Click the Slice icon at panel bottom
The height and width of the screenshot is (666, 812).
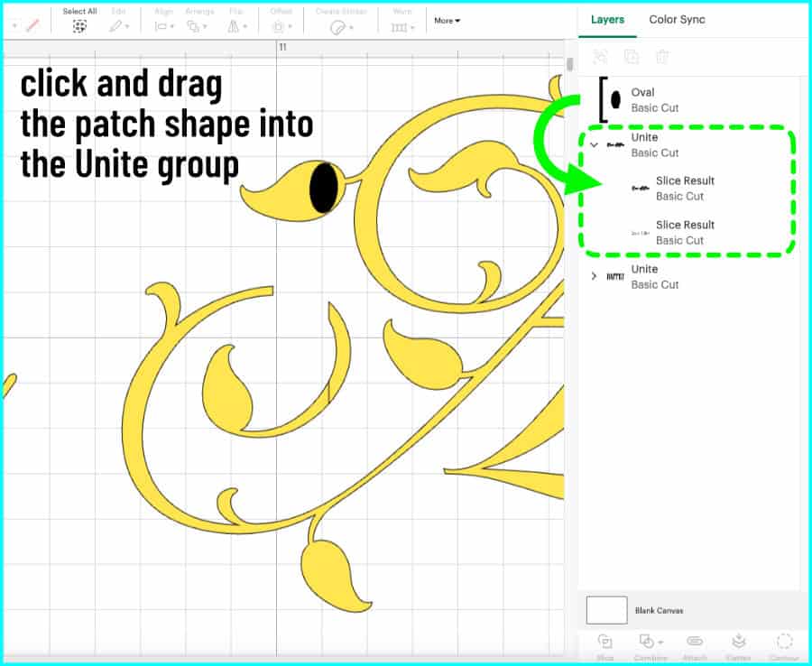(x=604, y=641)
